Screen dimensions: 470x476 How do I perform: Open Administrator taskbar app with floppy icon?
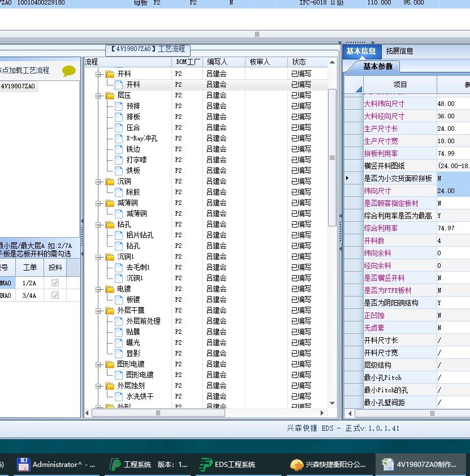tap(57, 465)
